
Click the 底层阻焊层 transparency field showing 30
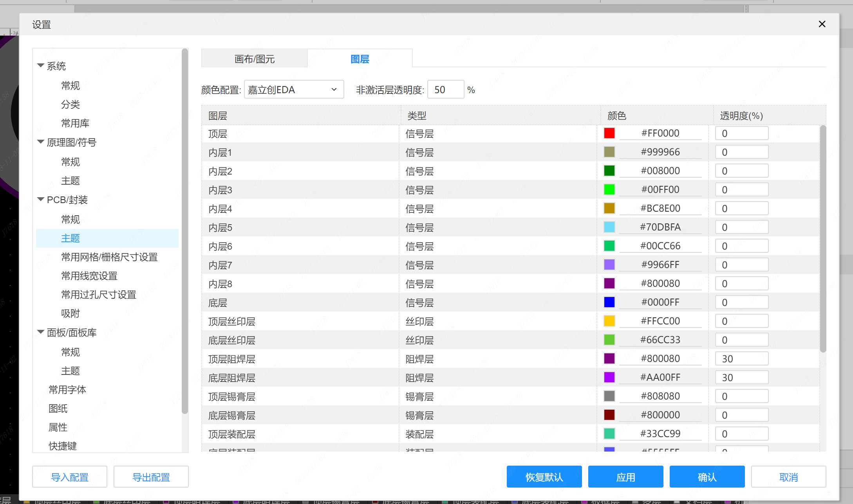tap(742, 377)
